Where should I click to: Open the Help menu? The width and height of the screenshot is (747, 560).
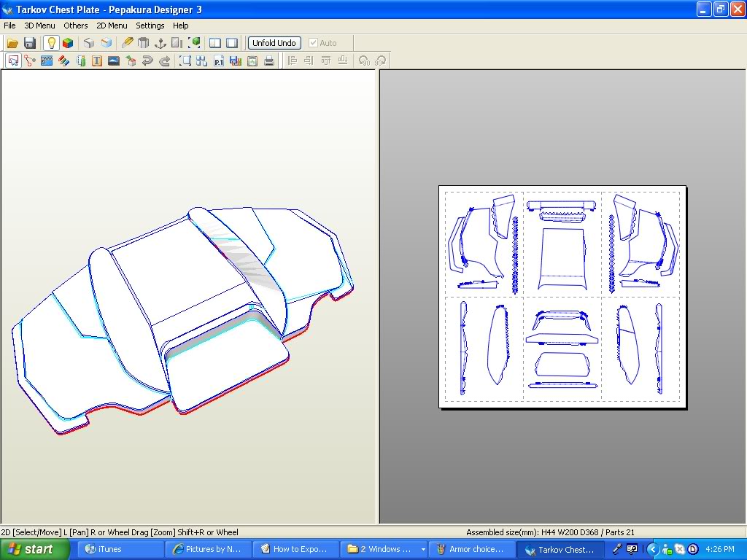pyautogui.click(x=181, y=26)
